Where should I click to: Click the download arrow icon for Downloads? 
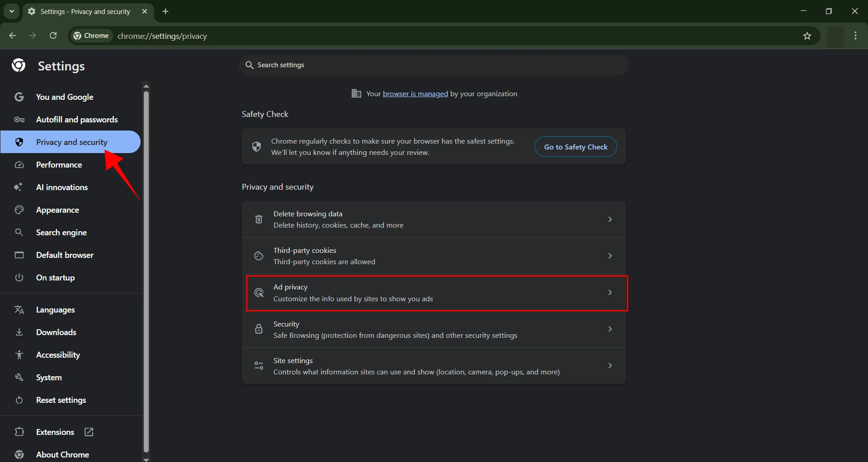19,332
